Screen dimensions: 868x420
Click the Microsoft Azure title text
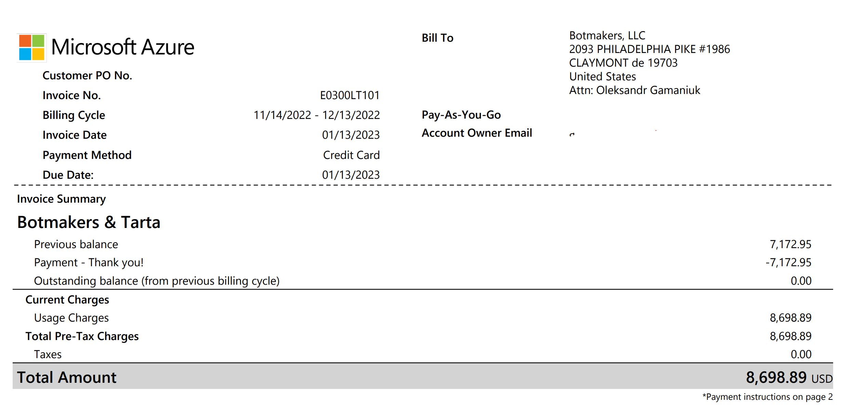pyautogui.click(x=122, y=47)
